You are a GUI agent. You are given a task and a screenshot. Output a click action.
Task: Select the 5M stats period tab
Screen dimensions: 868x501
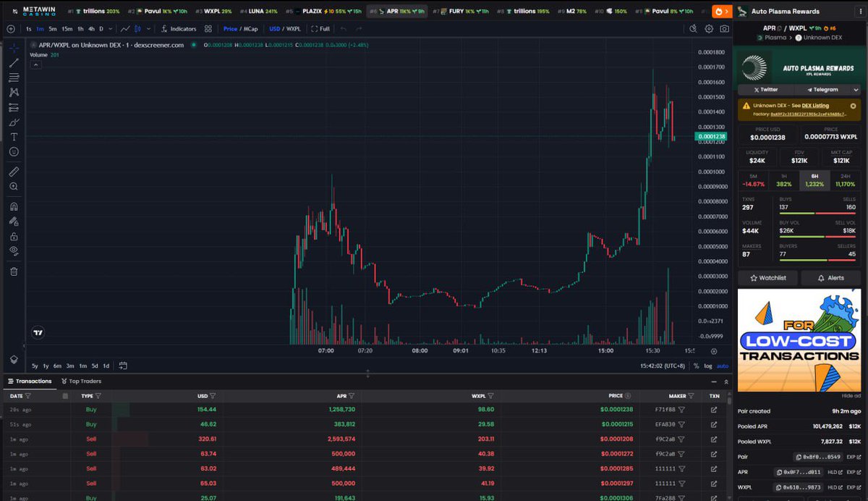pos(753,180)
